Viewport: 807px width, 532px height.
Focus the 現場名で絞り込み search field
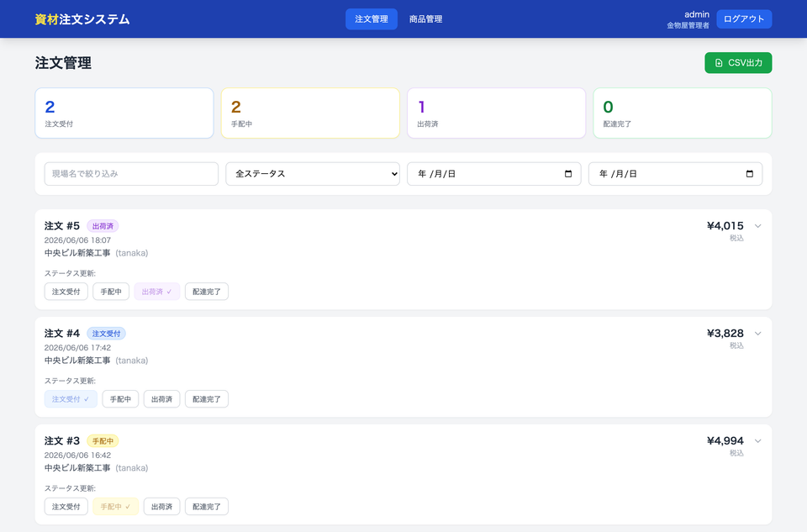pos(131,174)
